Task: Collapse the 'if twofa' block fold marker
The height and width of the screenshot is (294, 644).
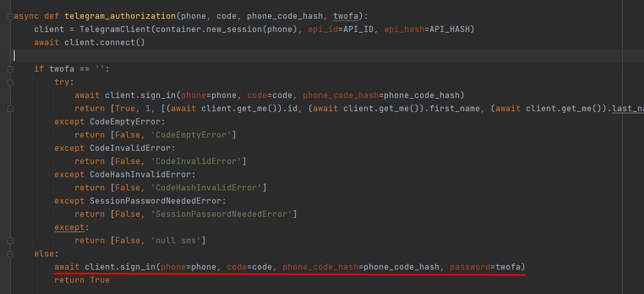Action: coord(10,69)
